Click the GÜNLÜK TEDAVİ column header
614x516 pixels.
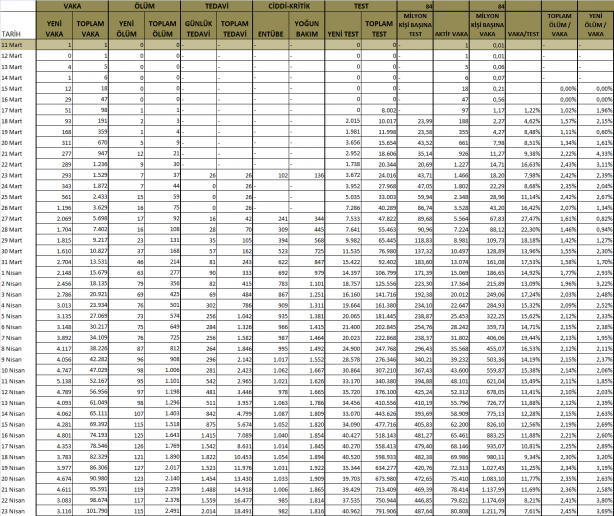coord(199,26)
